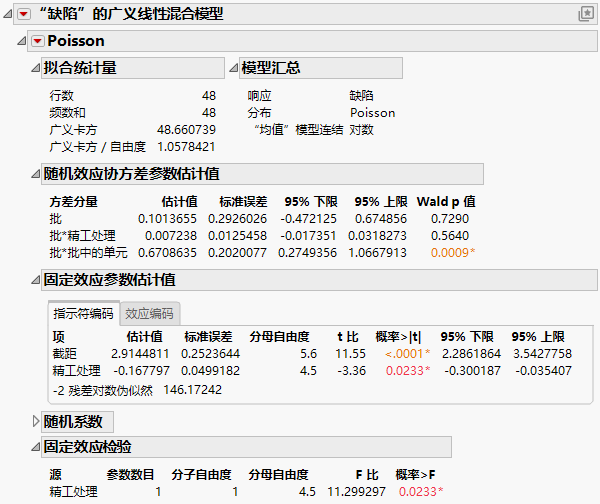This screenshot has height=504, width=600.
Task: Click the 模型汇总 section header
Action: [321, 68]
